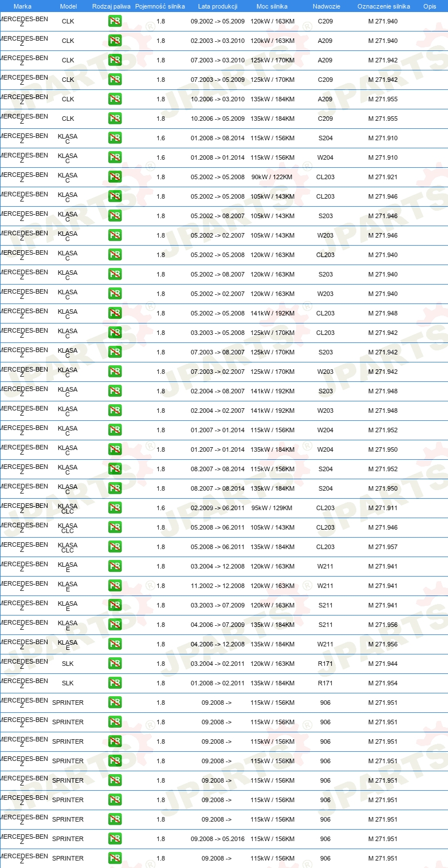
Task: Click the Marka column header
Action: 22,6
